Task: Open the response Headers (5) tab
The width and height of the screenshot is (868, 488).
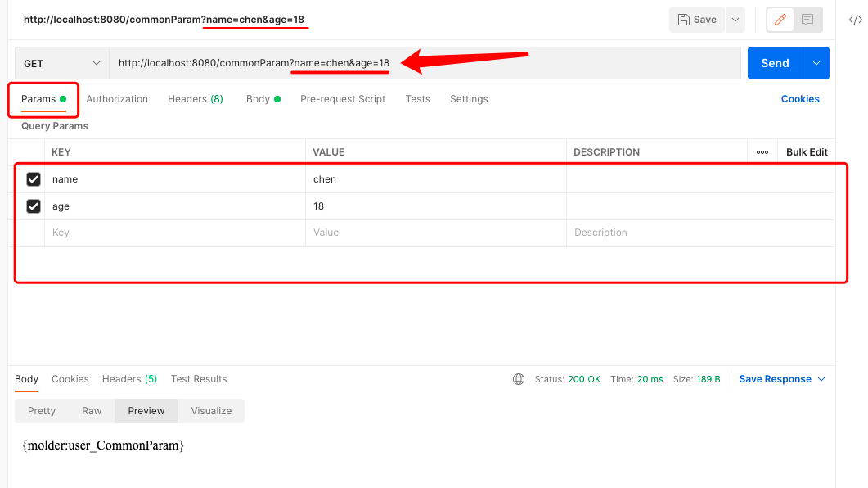Action: (x=129, y=379)
